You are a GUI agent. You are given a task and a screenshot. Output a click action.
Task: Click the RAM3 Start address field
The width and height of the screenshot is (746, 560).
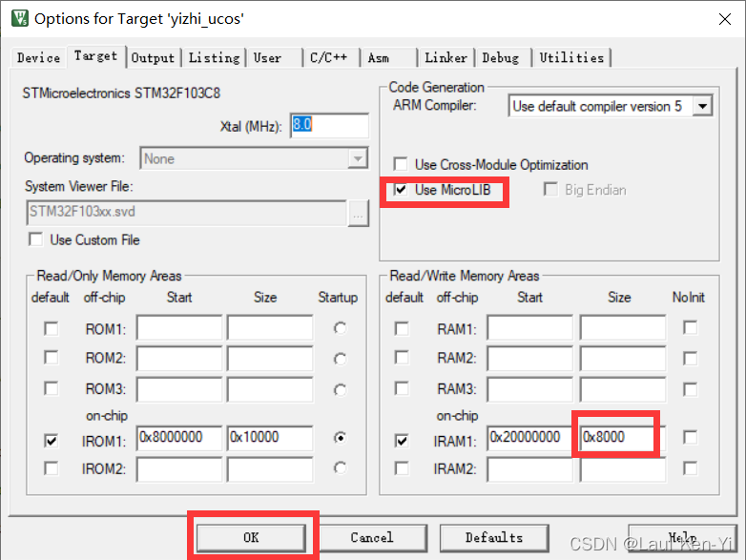(530, 389)
